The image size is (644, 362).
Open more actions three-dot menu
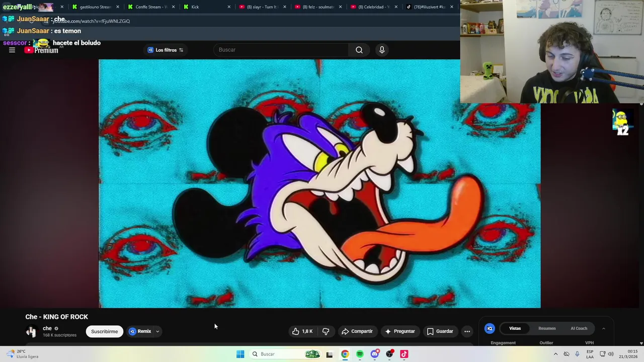[467, 331]
